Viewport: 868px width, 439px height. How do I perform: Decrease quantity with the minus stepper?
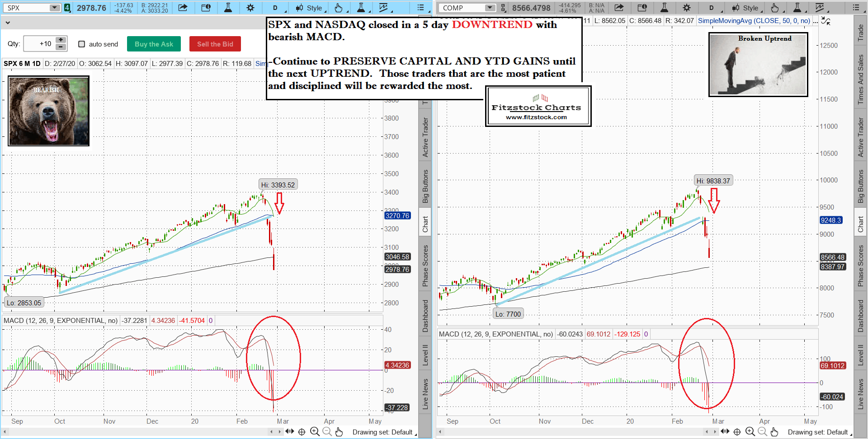pyautogui.click(x=61, y=47)
